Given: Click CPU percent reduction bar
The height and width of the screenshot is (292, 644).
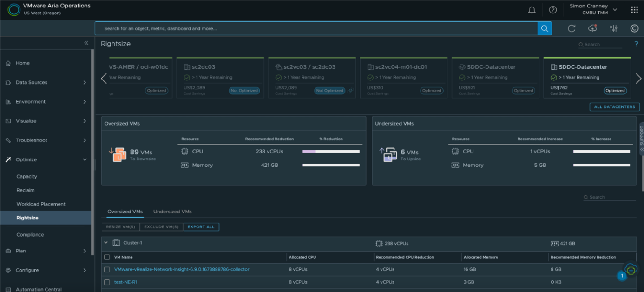Looking at the screenshot, I should coord(331,152).
